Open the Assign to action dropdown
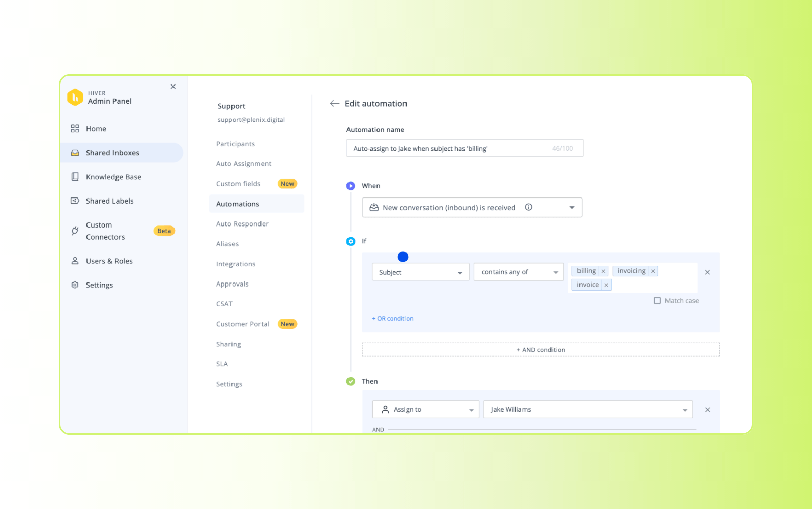The width and height of the screenshot is (812, 509). point(426,409)
